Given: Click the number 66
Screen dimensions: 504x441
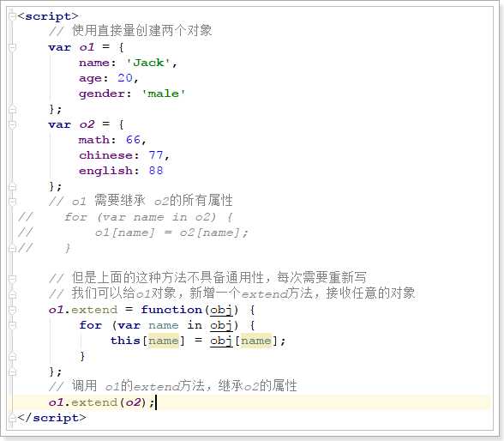Looking at the screenshot, I should pos(133,140).
